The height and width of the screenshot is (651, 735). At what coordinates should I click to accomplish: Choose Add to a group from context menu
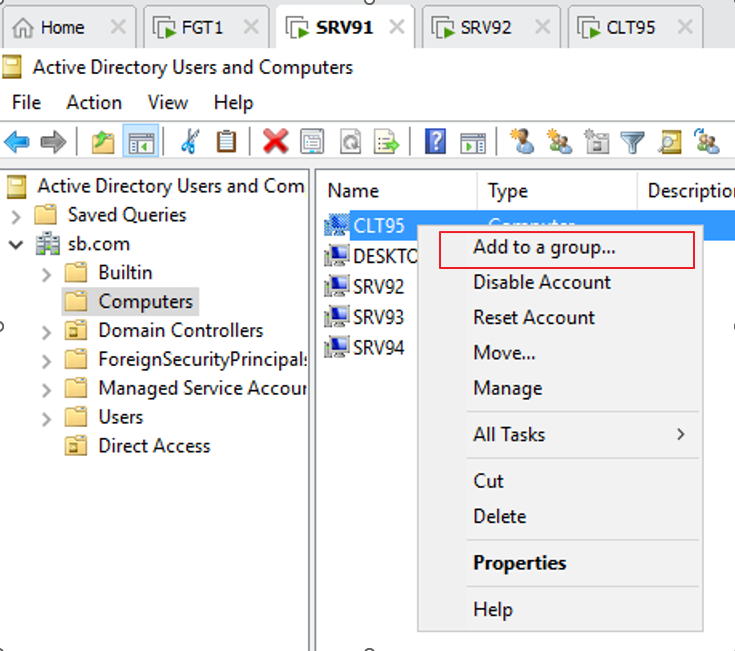[544, 248]
